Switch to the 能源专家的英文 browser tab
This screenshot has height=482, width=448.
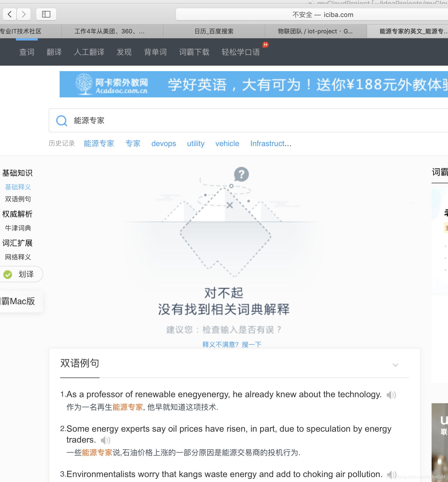click(x=408, y=31)
